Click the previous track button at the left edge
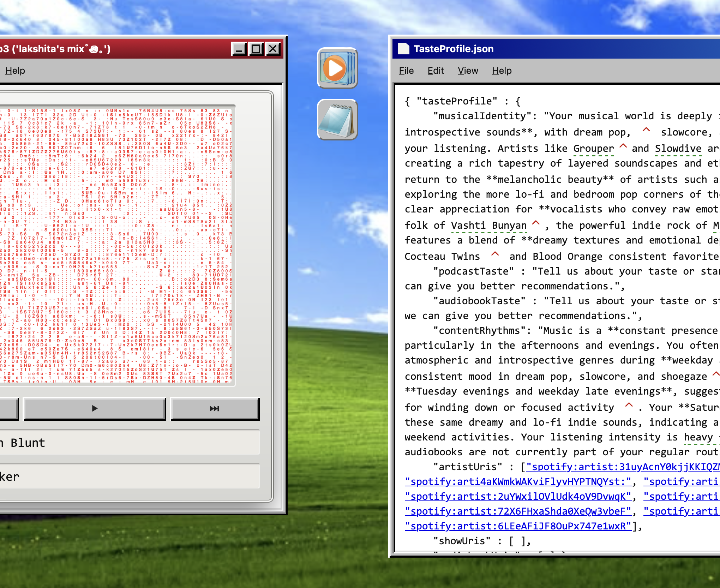The image size is (720, 588). [x=9, y=409]
